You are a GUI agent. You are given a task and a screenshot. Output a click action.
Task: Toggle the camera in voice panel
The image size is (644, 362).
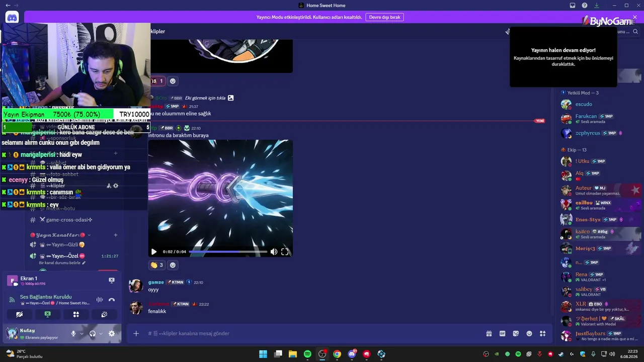pyautogui.click(x=19, y=314)
